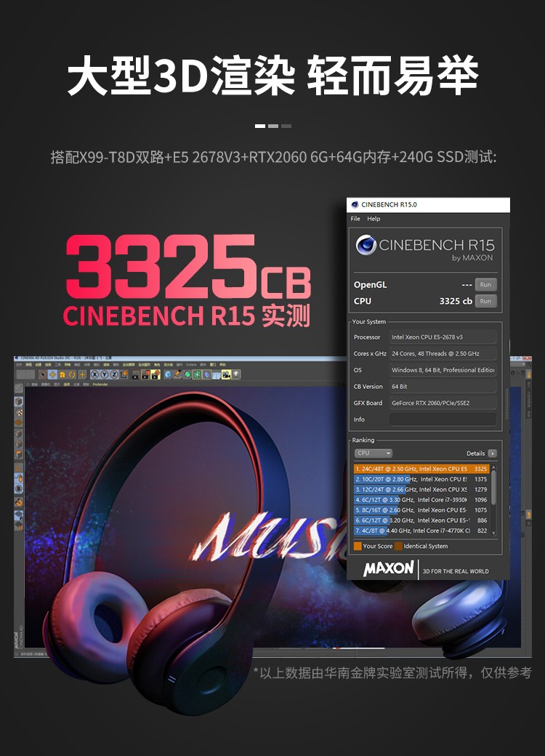The width and height of the screenshot is (545, 756).
Task: Select the Move tool in Cinema 4D toolbar
Action: pyautogui.click(x=52, y=374)
